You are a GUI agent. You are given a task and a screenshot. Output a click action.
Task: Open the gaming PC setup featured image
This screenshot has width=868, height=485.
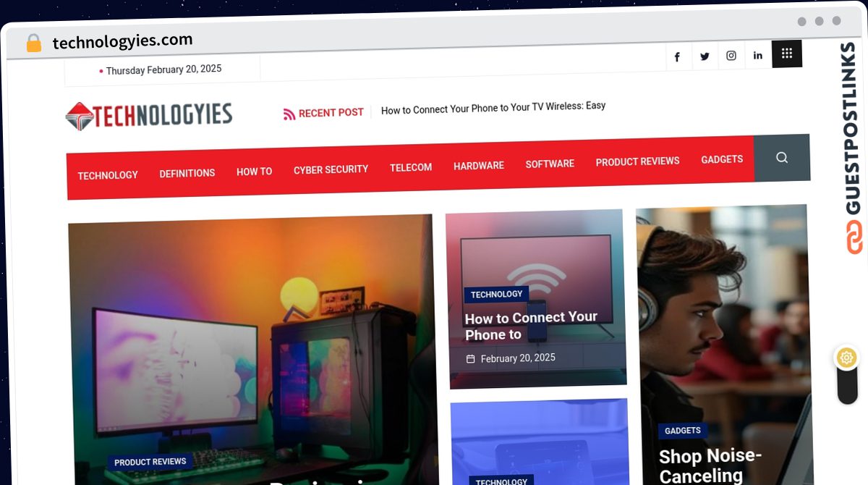(253, 350)
